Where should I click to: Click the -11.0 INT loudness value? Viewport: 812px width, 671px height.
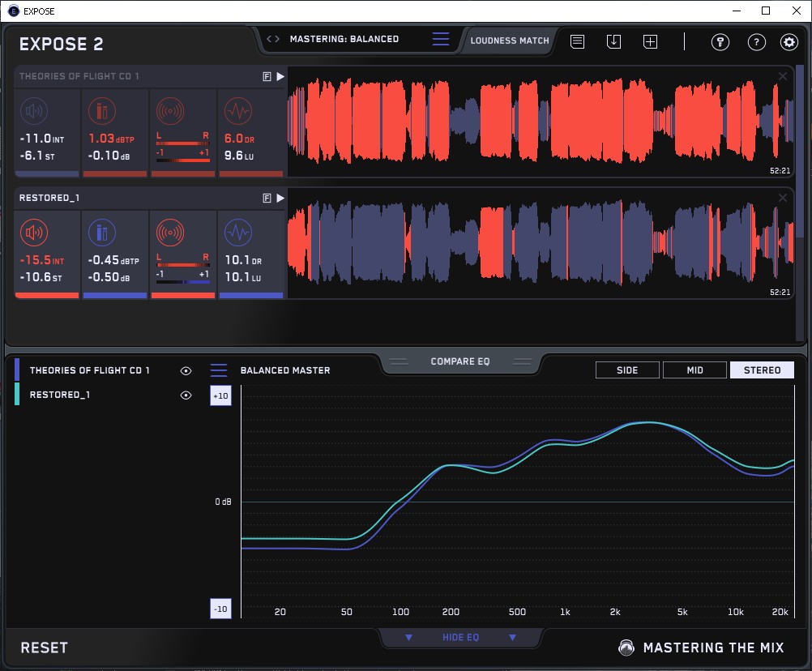42,139
